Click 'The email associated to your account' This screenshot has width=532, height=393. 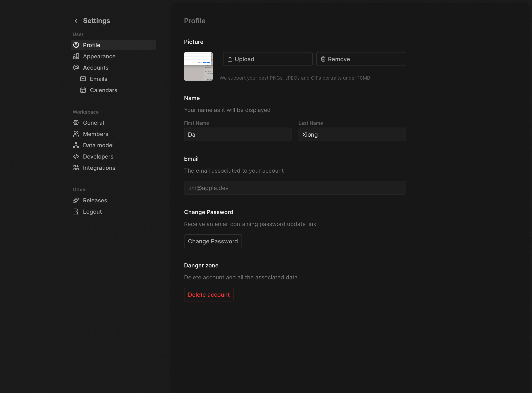(x=234, y=171)
